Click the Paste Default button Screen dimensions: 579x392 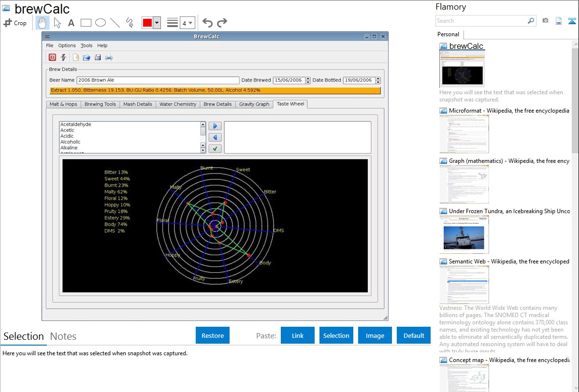click(414, 335)
